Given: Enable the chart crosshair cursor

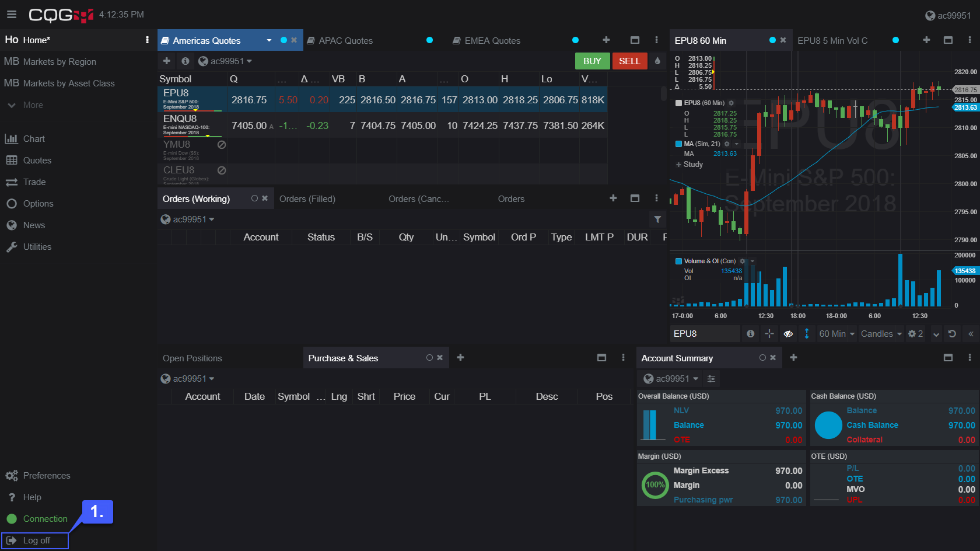Looking at the screenshot, I should pos(769,334).
